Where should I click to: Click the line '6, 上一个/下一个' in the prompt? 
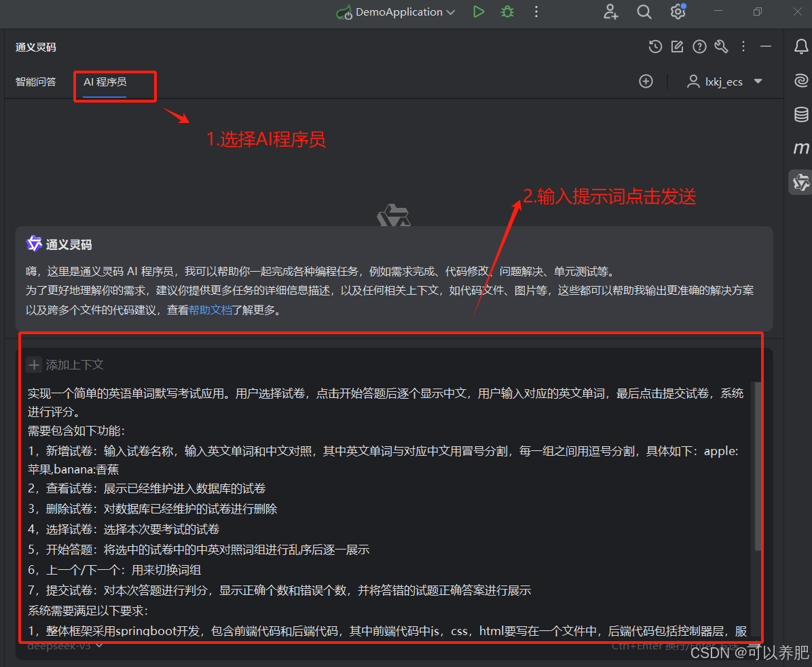tap(115, 570)
